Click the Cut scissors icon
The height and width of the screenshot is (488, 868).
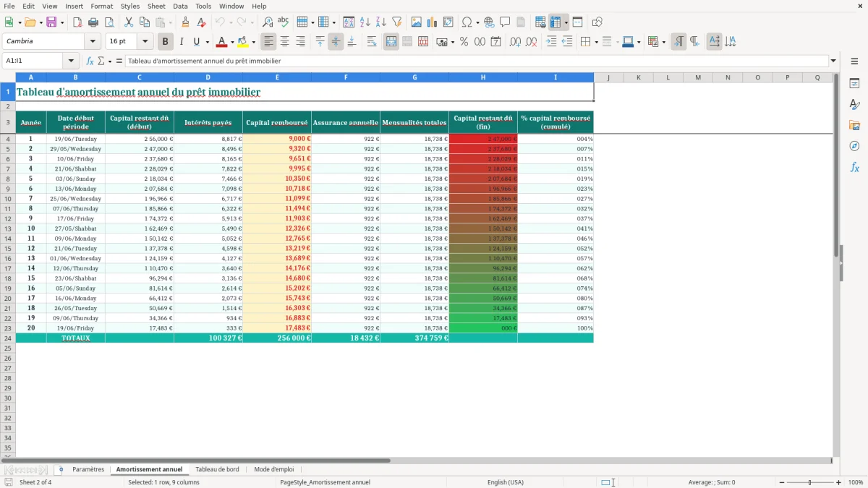129,22
